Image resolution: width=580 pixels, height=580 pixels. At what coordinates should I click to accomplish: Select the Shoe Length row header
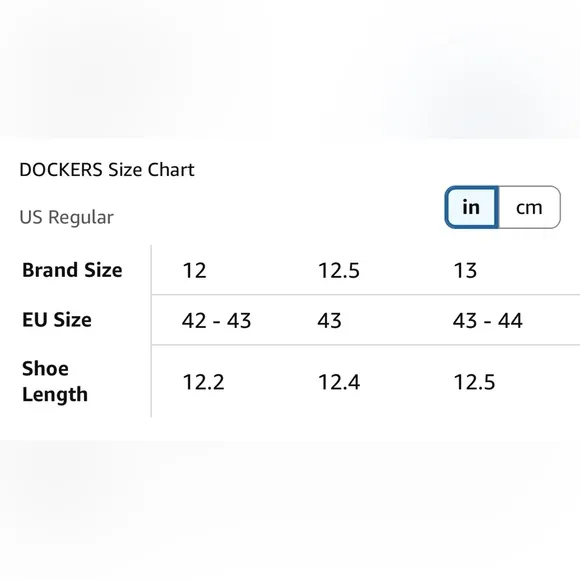(55, 381)
